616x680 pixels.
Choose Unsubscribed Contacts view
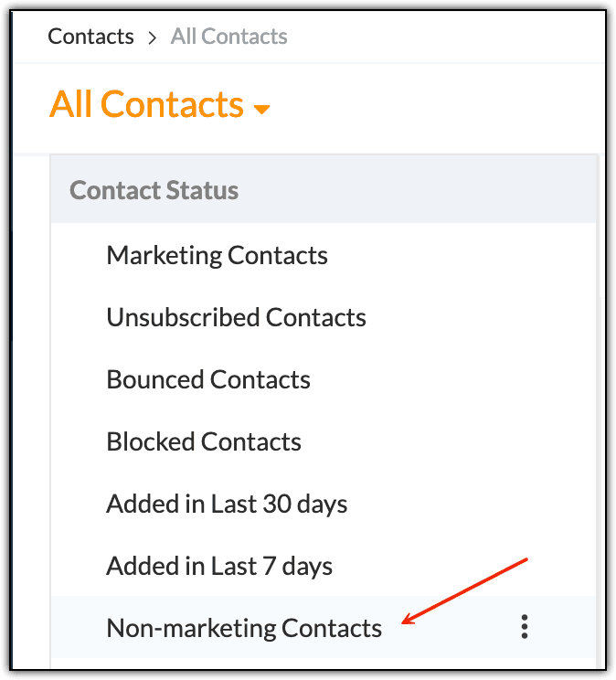236,317
